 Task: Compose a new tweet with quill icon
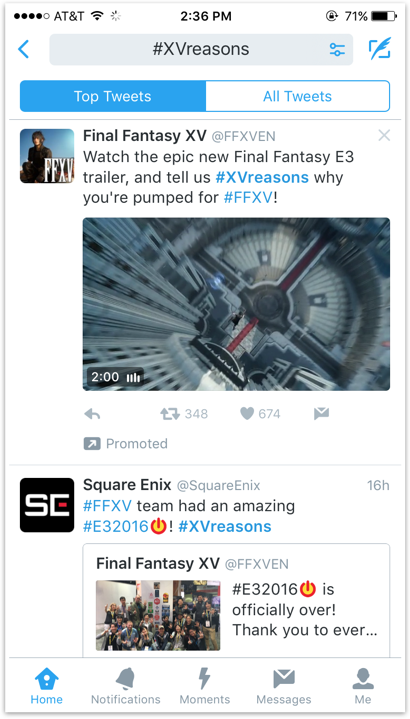380,49
